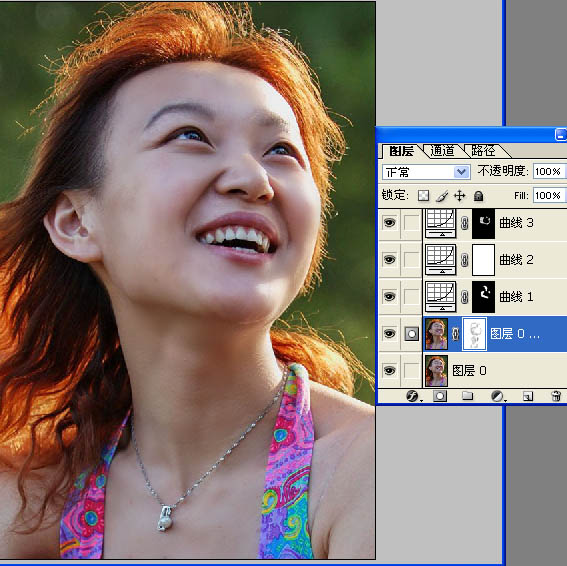Open the 正常 blend mode dropdown
Viewport: 567px width, 566px height.
tap(426, 172)
